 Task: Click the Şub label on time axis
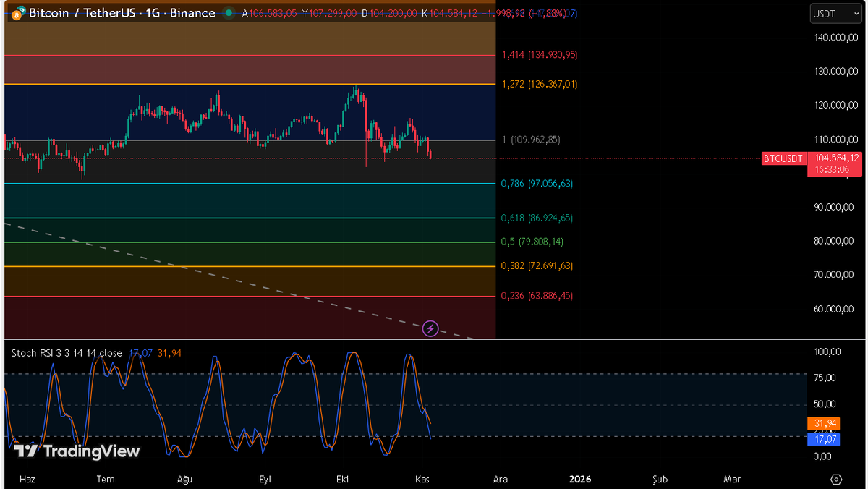tap(660, 479)
